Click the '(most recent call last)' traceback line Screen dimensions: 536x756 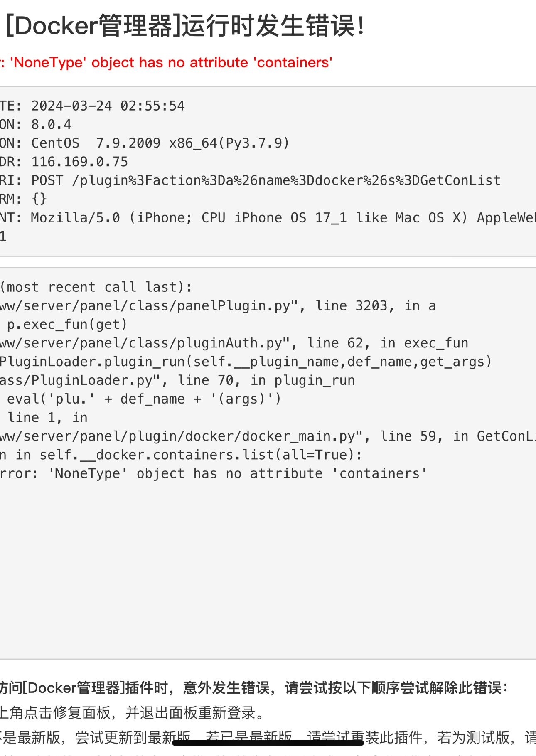point(96,287)
